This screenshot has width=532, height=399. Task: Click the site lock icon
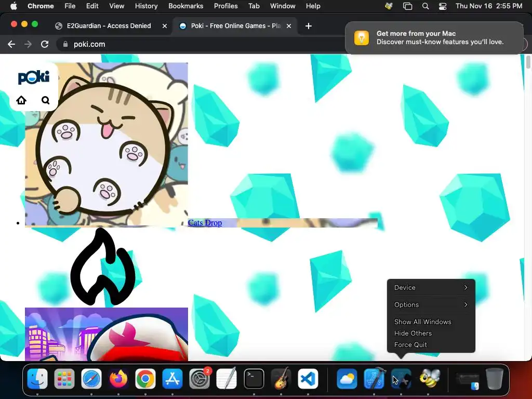tap(65, 44)
